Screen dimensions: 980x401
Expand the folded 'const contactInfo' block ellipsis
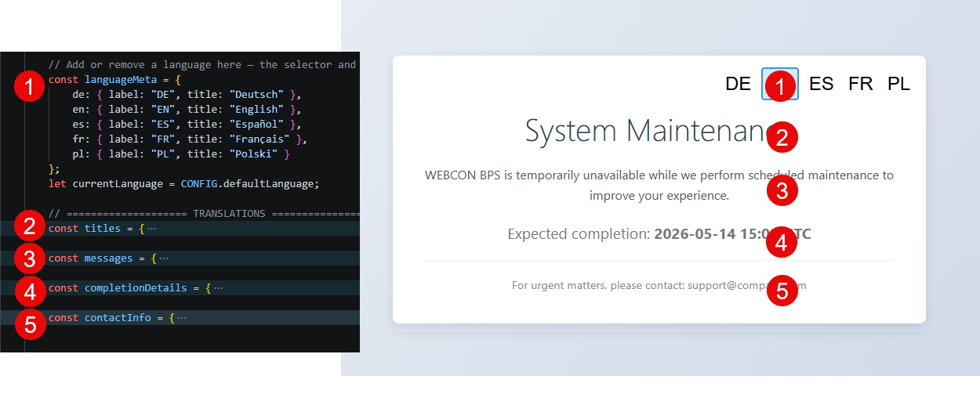[182, 318]
